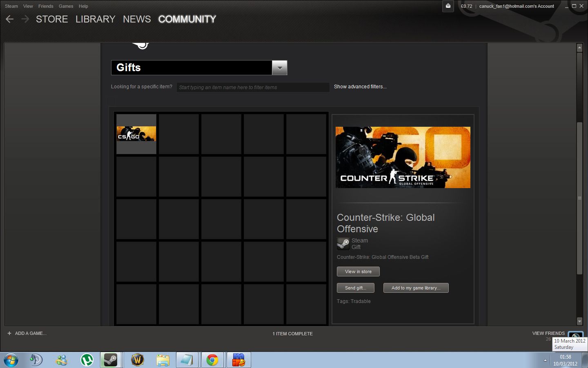The image size is (588, 368).
Task: Switch to Steam in the taskbar
Action: coord(110,360)
